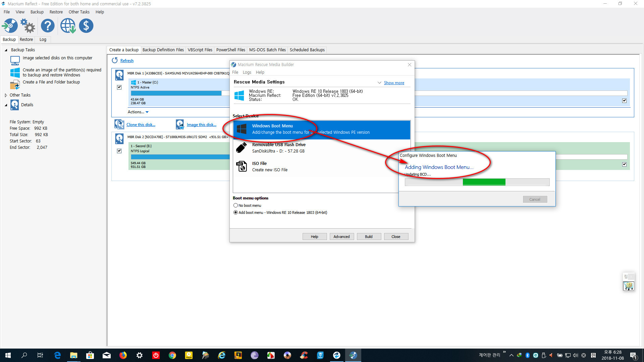644x362 pixels.
Task: Click Close button at dialog bottom
Action: [x=396, y=237]
